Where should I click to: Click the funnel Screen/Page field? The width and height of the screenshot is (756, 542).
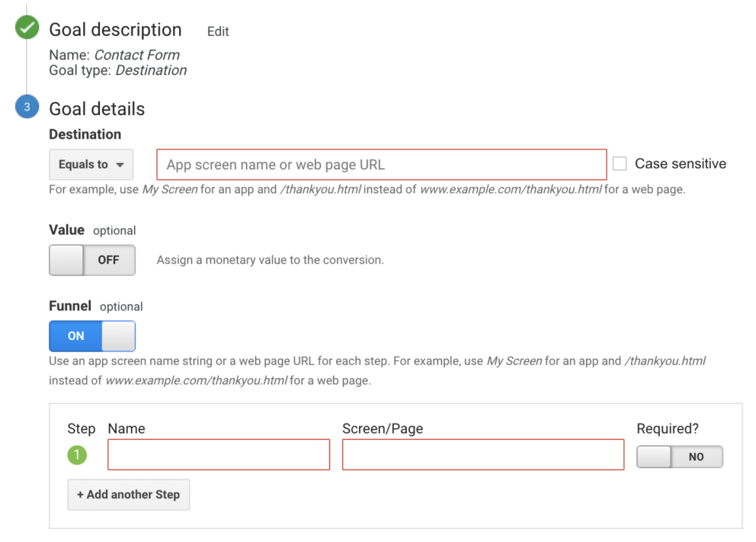point(483,455)
